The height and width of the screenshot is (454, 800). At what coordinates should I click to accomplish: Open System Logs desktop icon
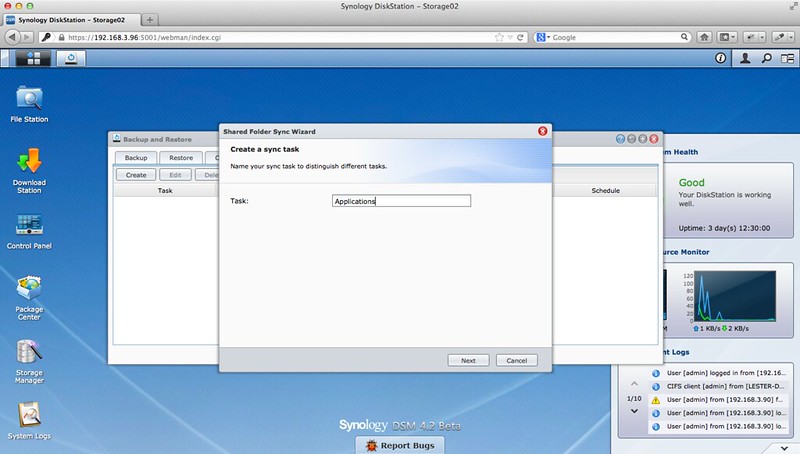(x=29, y=420)
